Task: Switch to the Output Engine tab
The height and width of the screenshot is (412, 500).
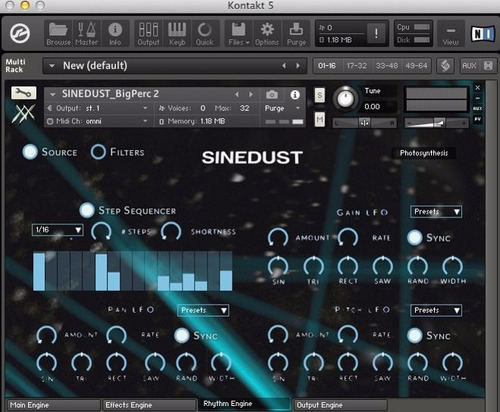Action: tap(340, 405)
